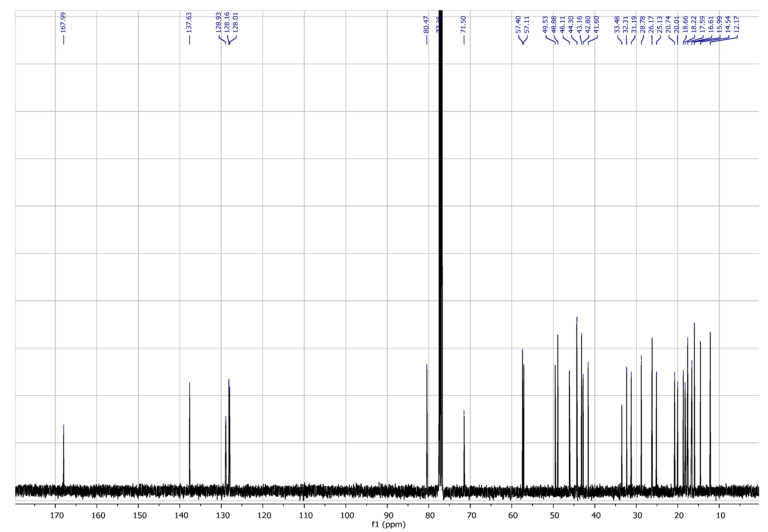Click the 30 axis tick label

tap(637, 516)
